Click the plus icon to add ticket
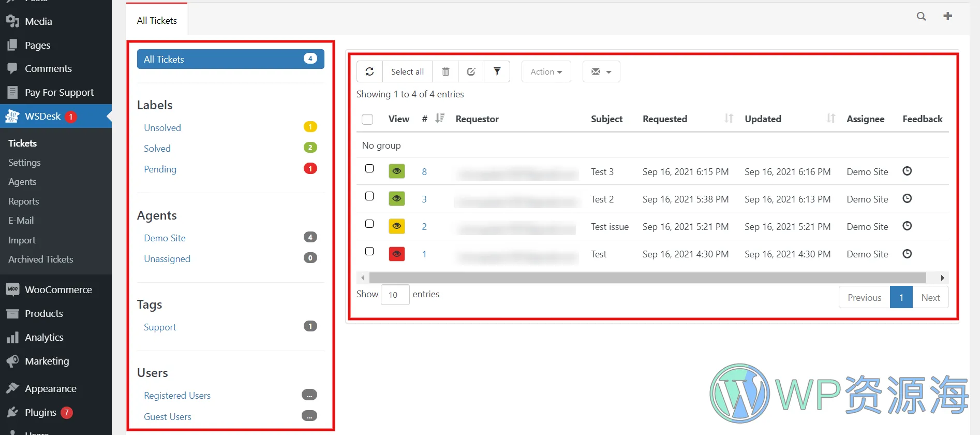980x435 pixels. 947,17
